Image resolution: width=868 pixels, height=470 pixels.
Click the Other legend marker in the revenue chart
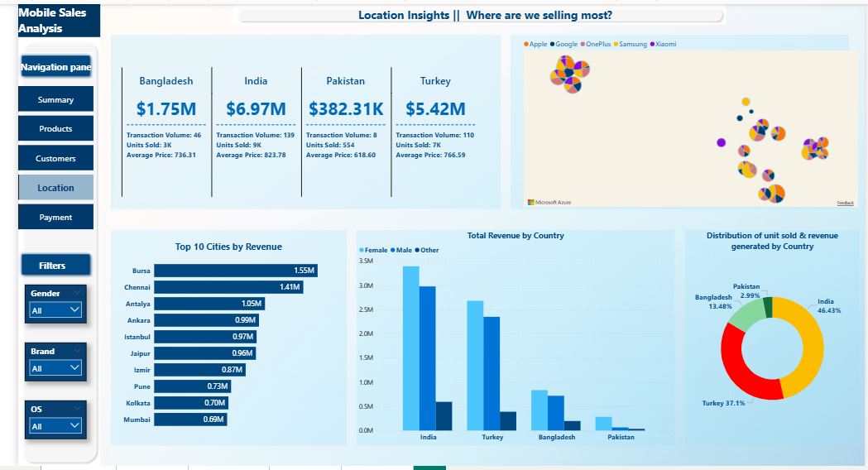pyautogui.click(x=420, y=250)
